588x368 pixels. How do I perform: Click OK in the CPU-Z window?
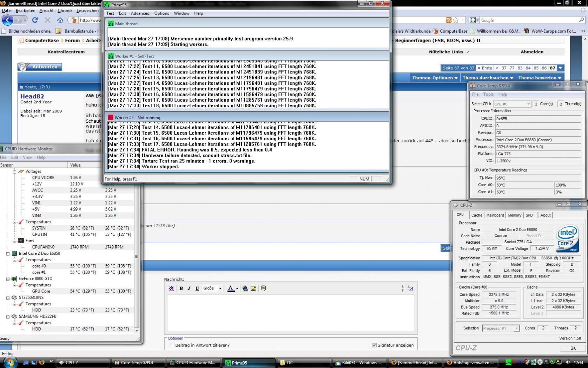click(x=573, y=348)
